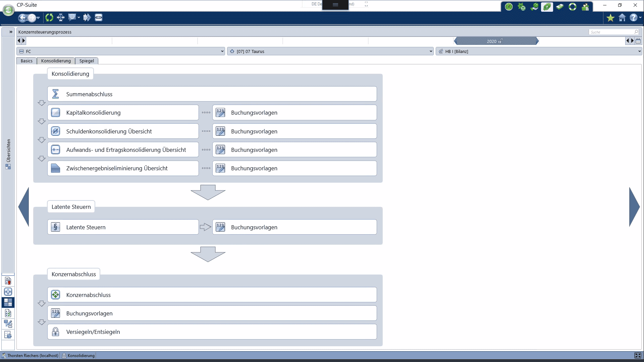Move timeline to next period, left edge arrow

tap(23, 41)
